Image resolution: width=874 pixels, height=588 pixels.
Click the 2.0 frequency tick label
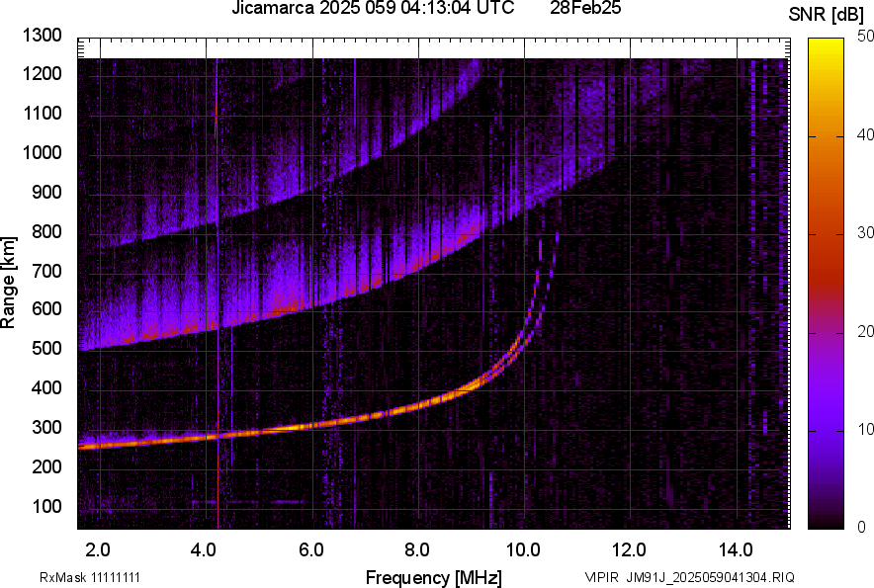98,549
